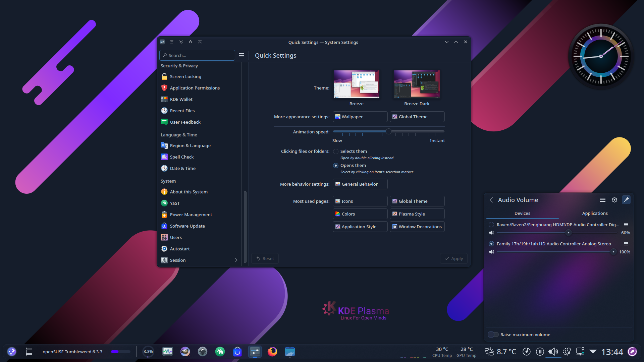
Task: Open Application Permissions page
Action: (x=199, y=88)
